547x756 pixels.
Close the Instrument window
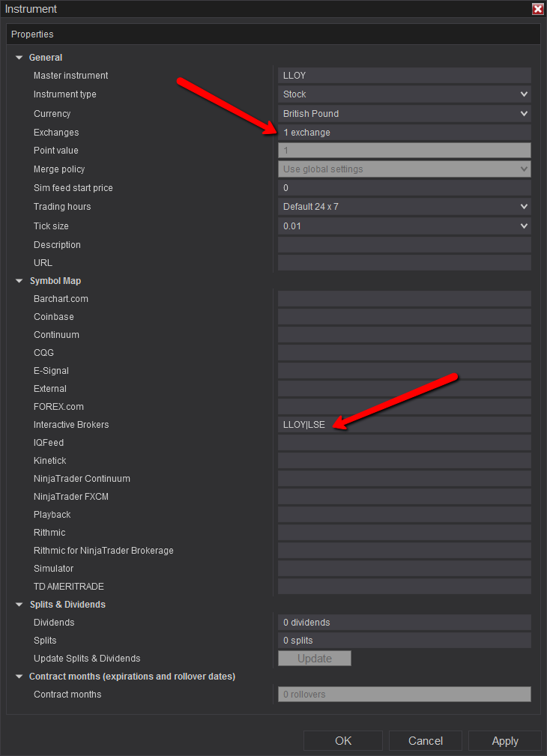click(537, 9)
